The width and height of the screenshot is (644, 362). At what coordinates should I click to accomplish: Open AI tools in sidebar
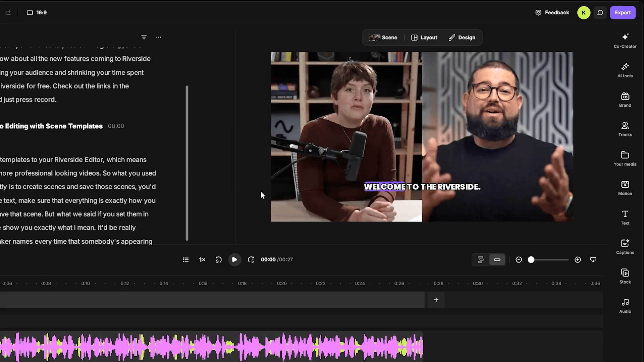(x=625, y=70)
